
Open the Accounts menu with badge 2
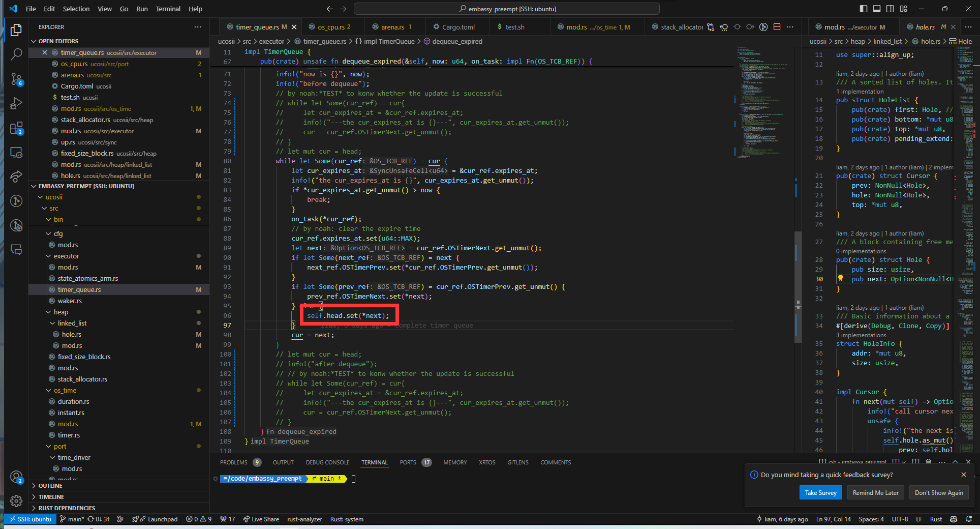point(16,477)
